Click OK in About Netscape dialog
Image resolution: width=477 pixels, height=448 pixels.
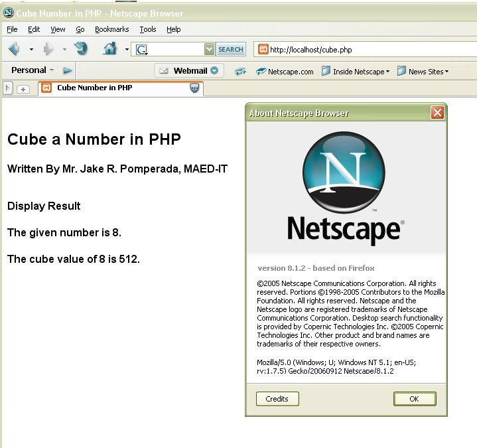[x=415, y=399]
